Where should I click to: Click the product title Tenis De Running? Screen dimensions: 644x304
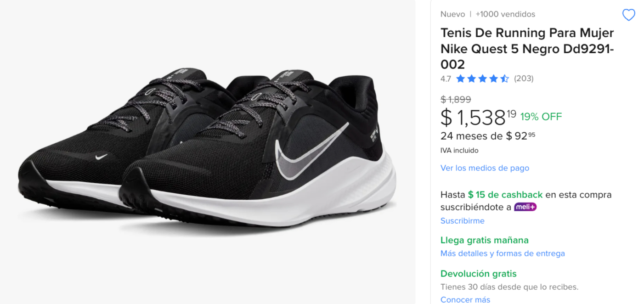pos(527,48)
